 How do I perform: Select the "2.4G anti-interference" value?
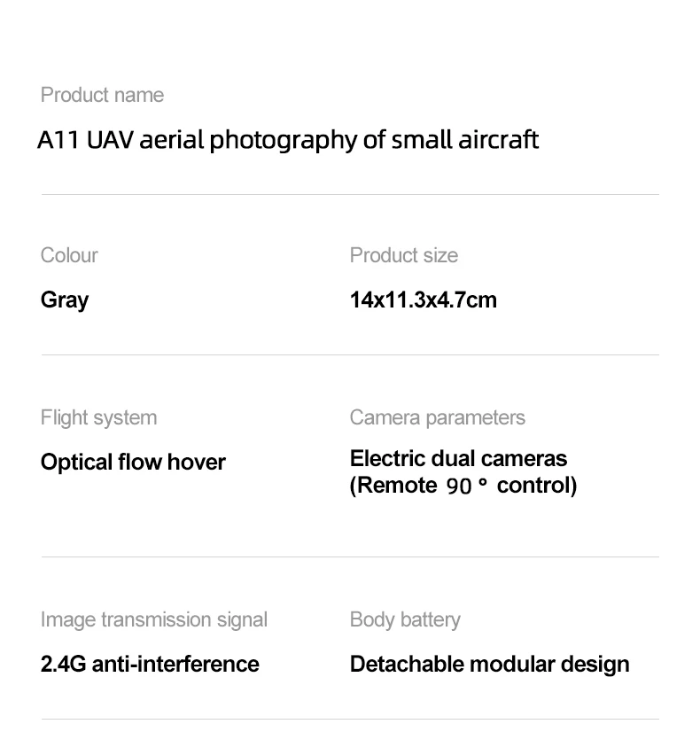150,664
